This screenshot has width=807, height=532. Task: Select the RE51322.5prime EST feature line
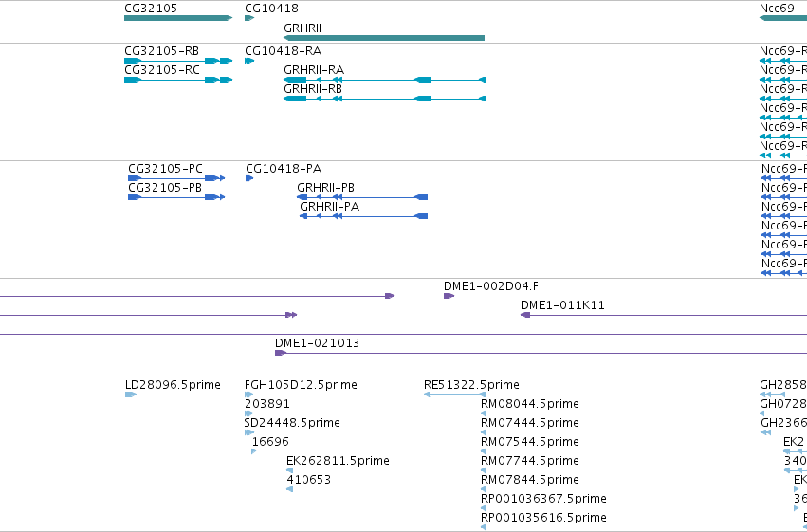coord(454,394)
